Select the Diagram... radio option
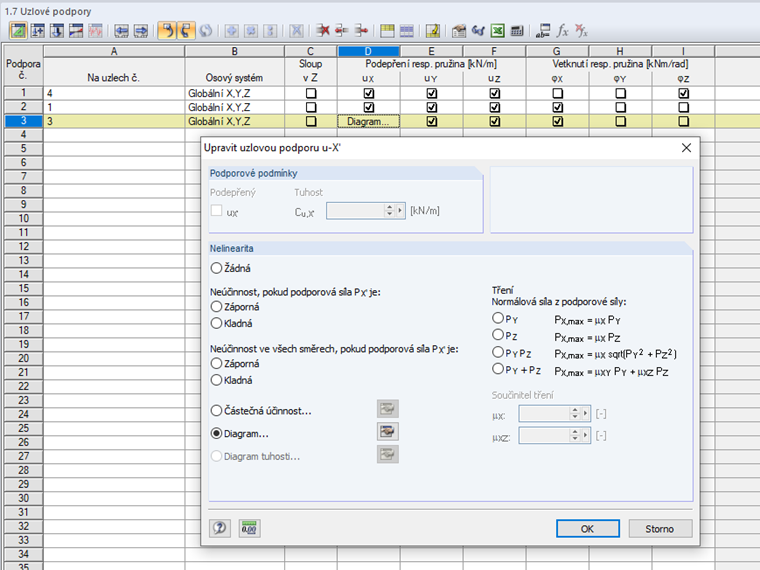Screen dimensions: 760x570 pyautogui.click(x=216, y=433)
